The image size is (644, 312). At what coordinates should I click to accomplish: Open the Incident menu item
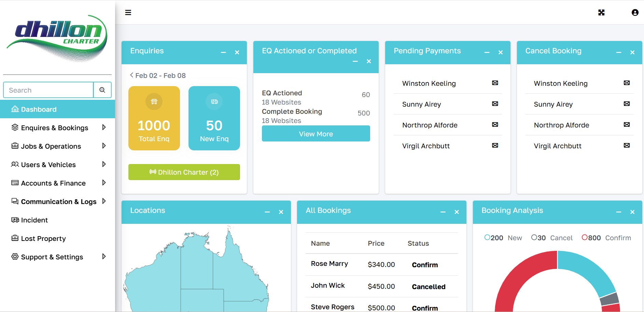point(34,220)
